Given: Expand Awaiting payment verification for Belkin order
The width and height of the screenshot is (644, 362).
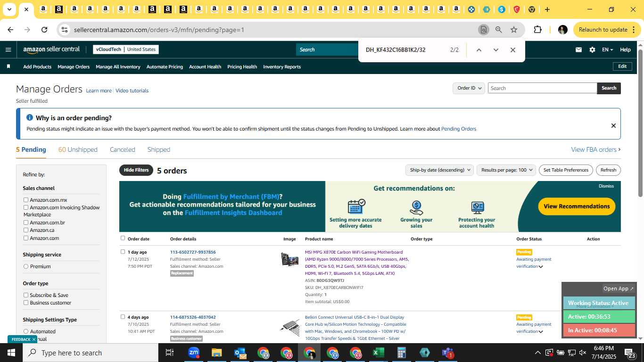Looking at the screenshot, I should (x=541, y=332).
